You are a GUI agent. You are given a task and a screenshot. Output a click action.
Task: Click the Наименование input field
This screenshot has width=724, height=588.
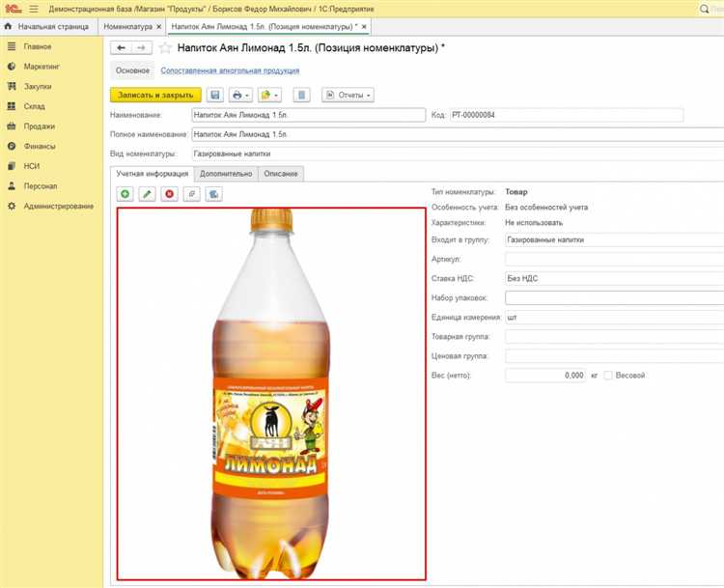[x=309, y=115]
